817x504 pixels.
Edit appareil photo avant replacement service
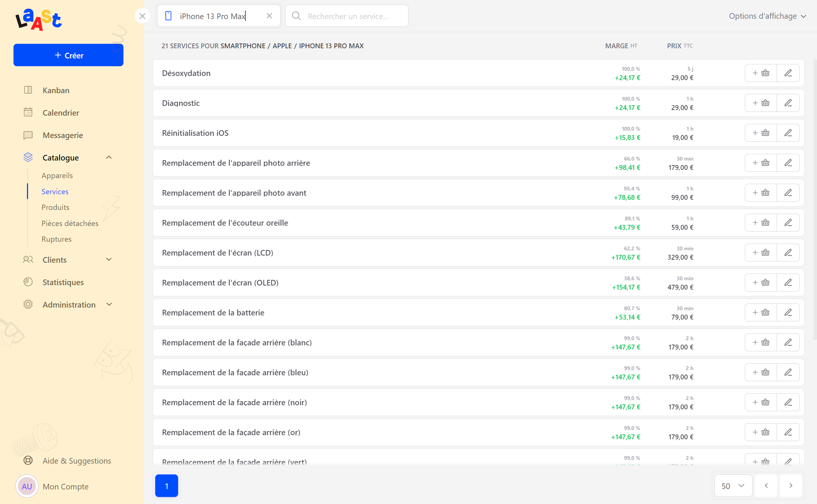tap(788, 193)
